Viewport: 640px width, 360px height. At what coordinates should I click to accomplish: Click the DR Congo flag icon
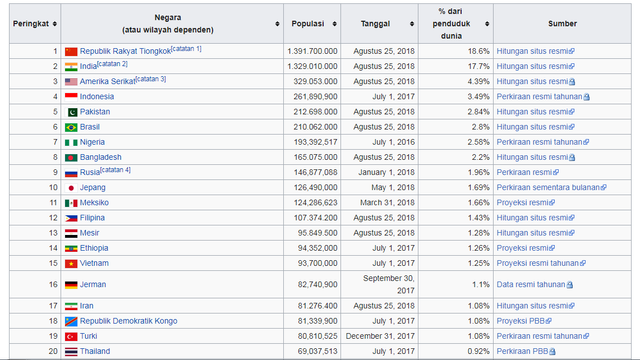(71, 321)
